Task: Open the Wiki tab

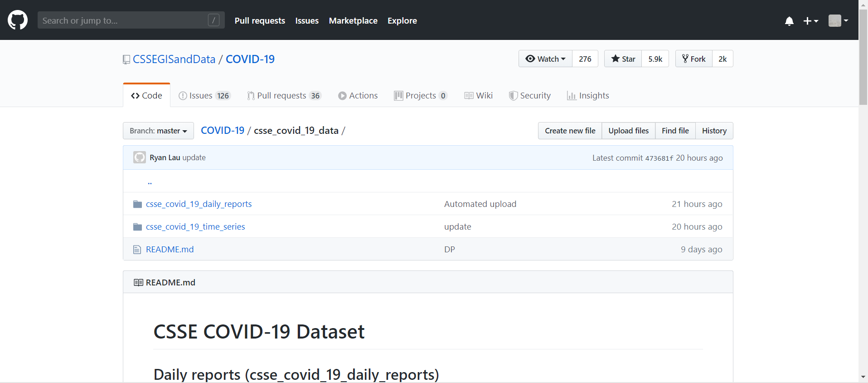Action: [478, 95]
